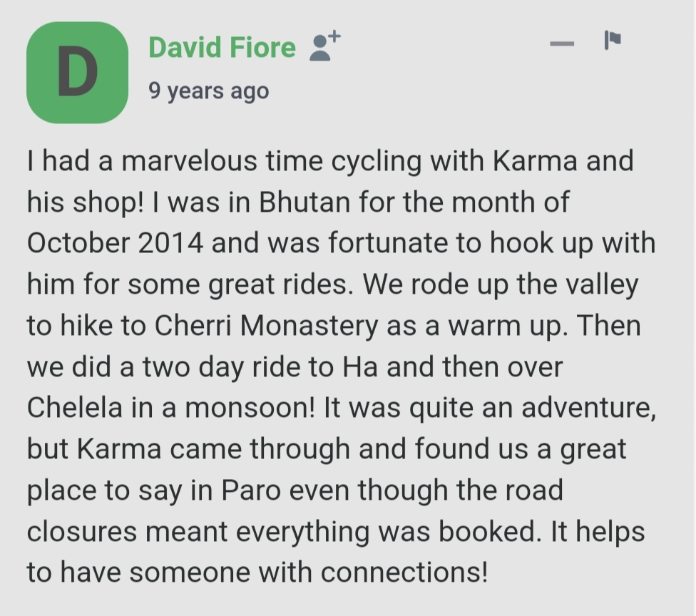
Task: Collapse the comment using the dash icon
Action: point(562,43)
